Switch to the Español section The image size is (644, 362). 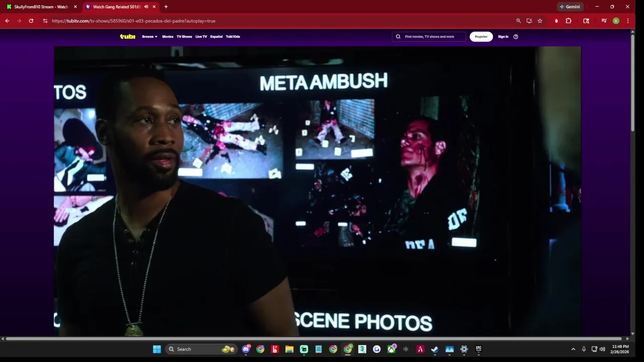[216, 36]
